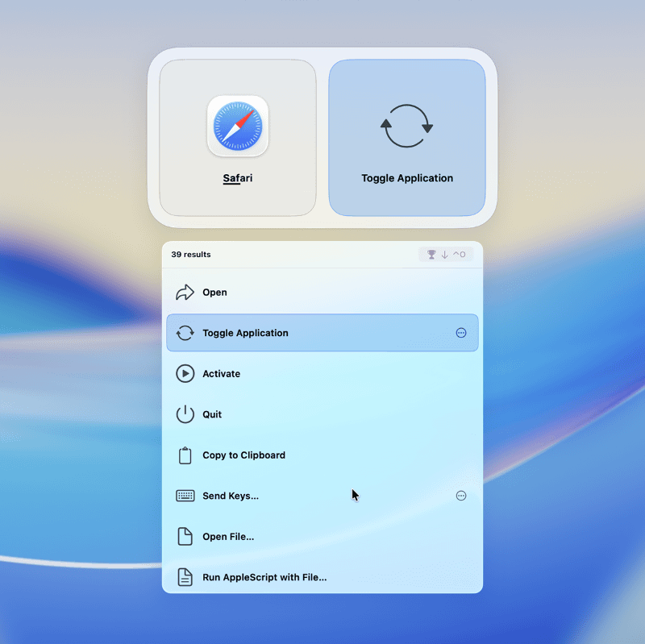Click the keyboard icon beside Send Keys
The height and width of the screenshot is (644, 645).
[x=185, y=496]
